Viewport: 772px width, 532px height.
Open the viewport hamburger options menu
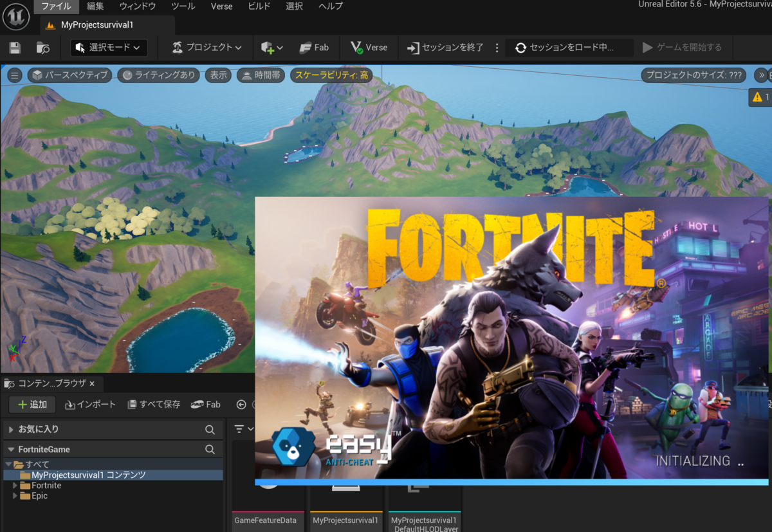[x=15, y=75]
